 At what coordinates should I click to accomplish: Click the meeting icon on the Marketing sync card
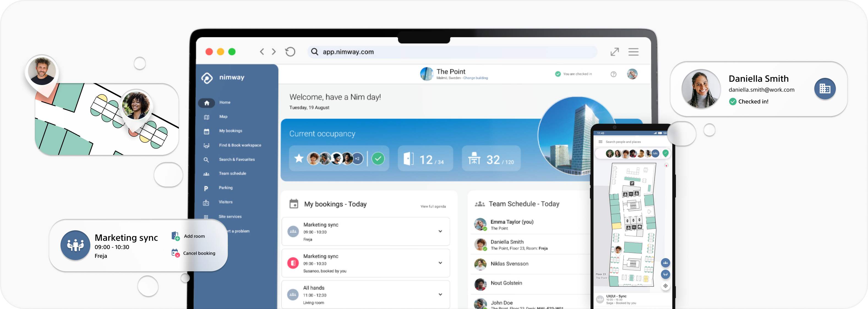pos(75,245)
